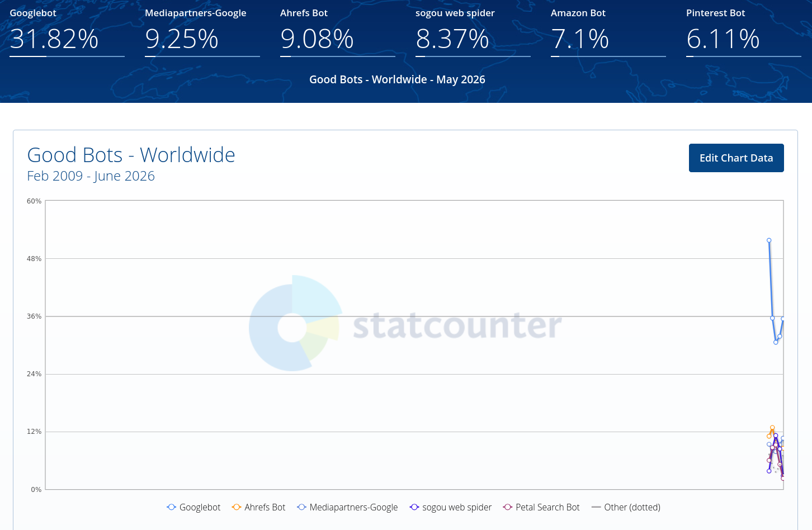Click the Mediapartners-Google header label

click(x=196, y=13)
